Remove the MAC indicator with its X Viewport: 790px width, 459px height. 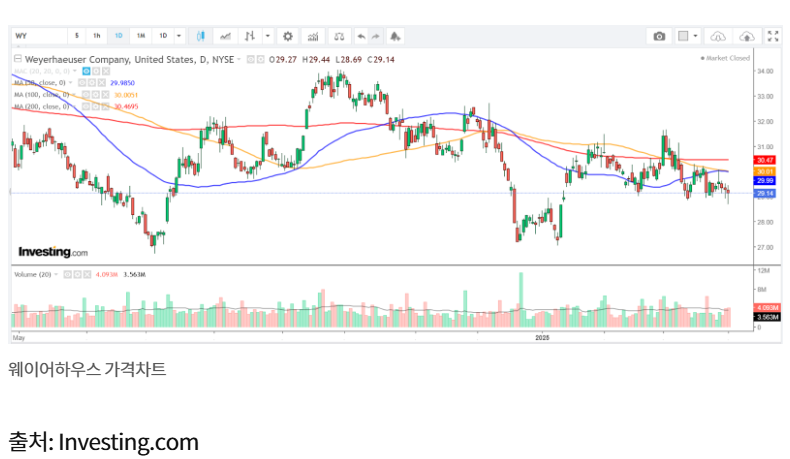click(106, 71)
